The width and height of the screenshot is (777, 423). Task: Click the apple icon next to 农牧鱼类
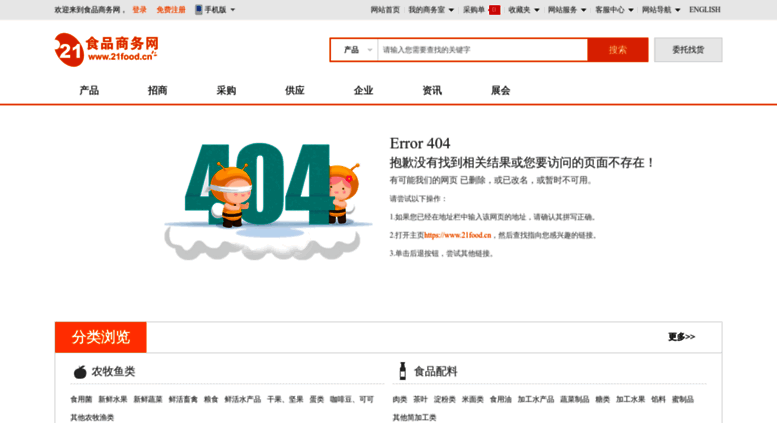80,371
